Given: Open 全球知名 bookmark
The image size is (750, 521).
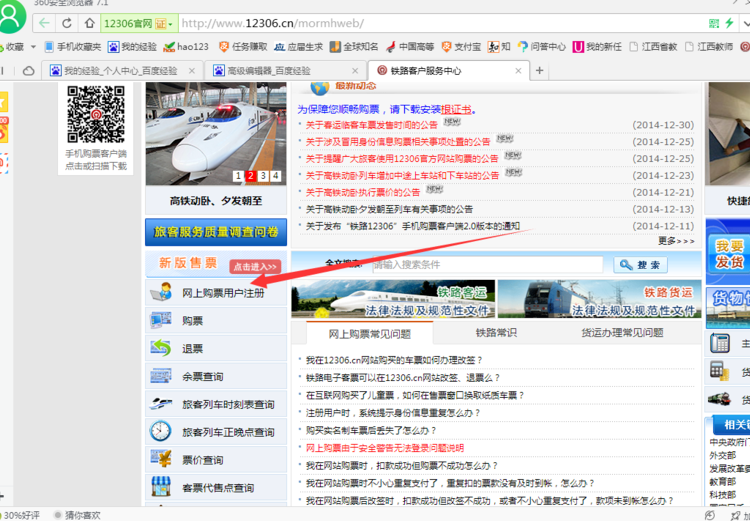Looking at the screenshot, I should 354,47.
